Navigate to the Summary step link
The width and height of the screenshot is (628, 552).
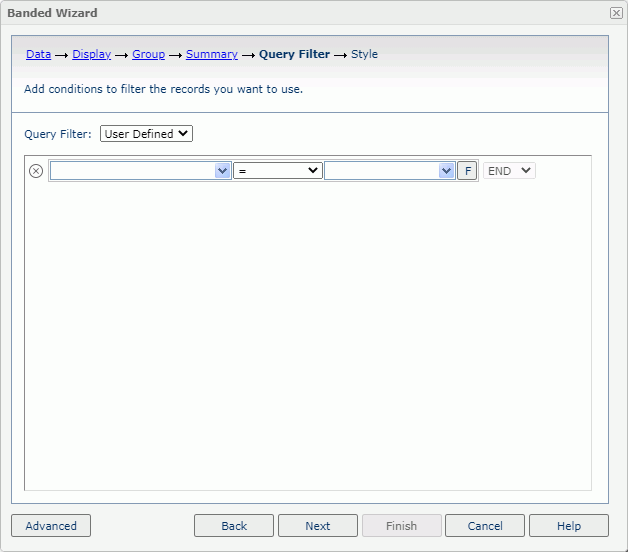click(212, 55)
